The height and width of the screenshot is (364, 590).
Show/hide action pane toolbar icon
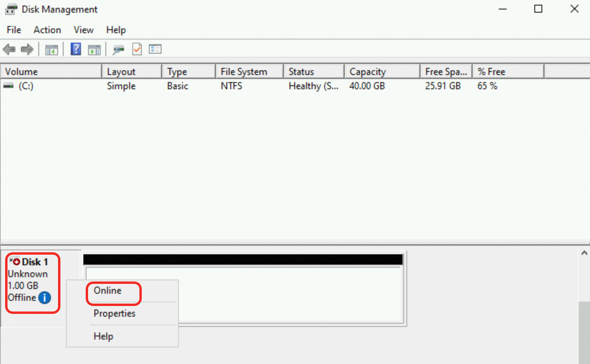click(94, 50)
